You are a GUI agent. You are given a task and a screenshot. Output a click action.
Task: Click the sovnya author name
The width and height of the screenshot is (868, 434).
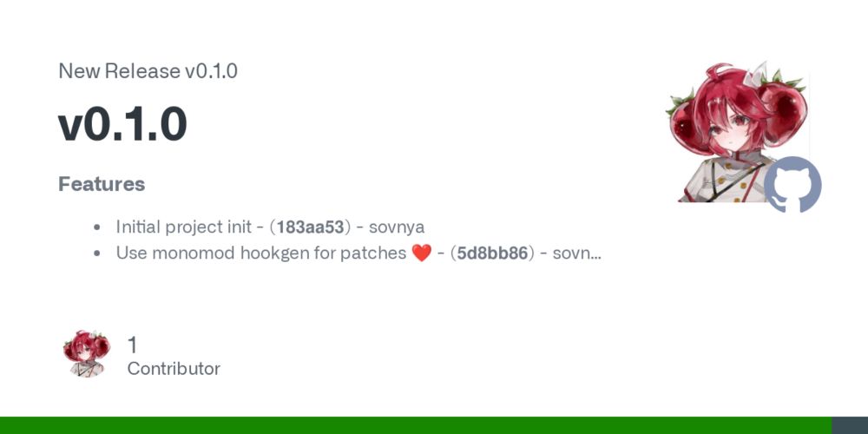397,227
